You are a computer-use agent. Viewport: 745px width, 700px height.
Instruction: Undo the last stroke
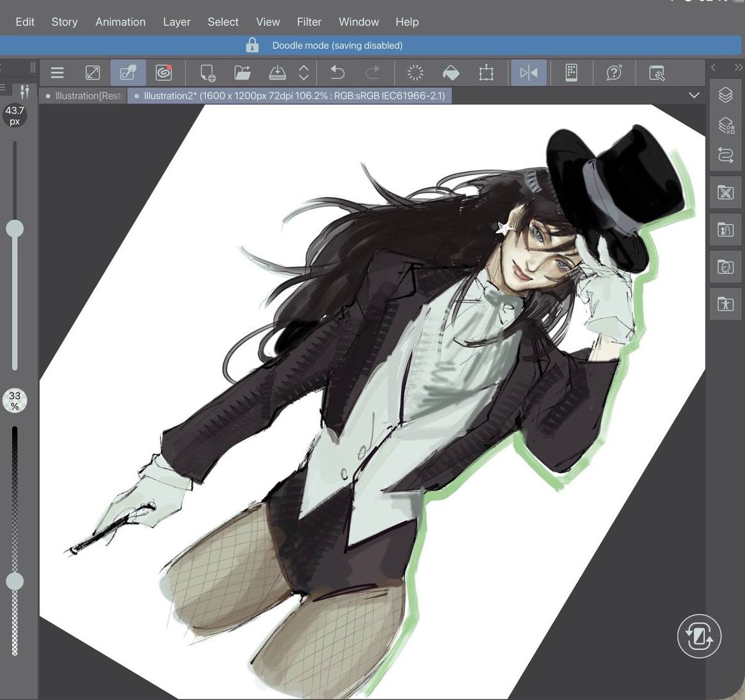click(337, 73)
